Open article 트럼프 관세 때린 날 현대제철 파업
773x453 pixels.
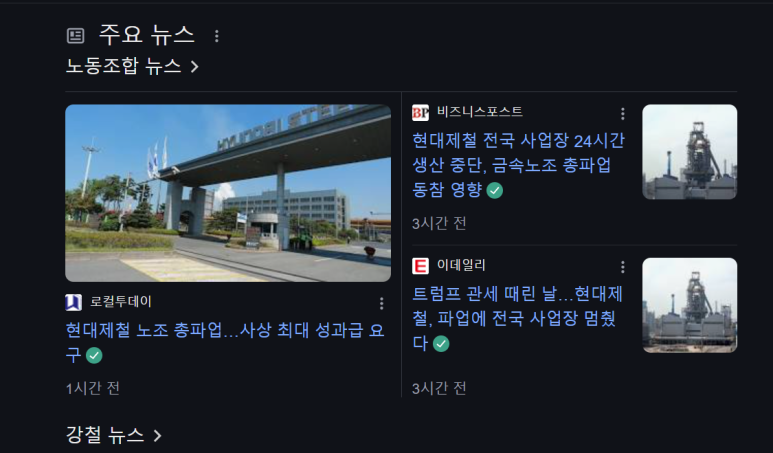(518, 318)
